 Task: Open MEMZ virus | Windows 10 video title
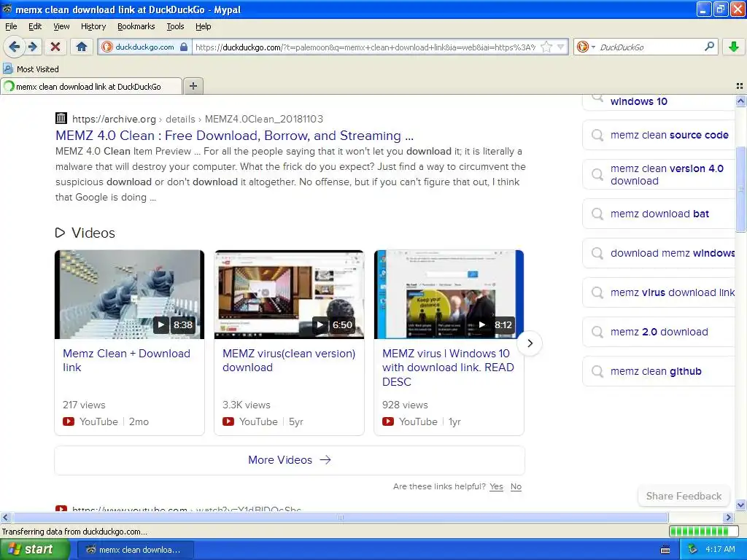click(x=448, y=367)
